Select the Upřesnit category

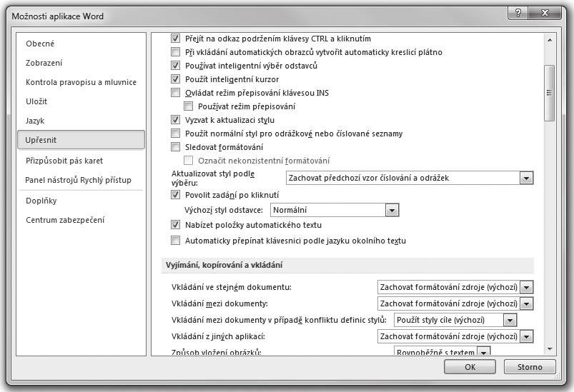click(x=81, y=140)
